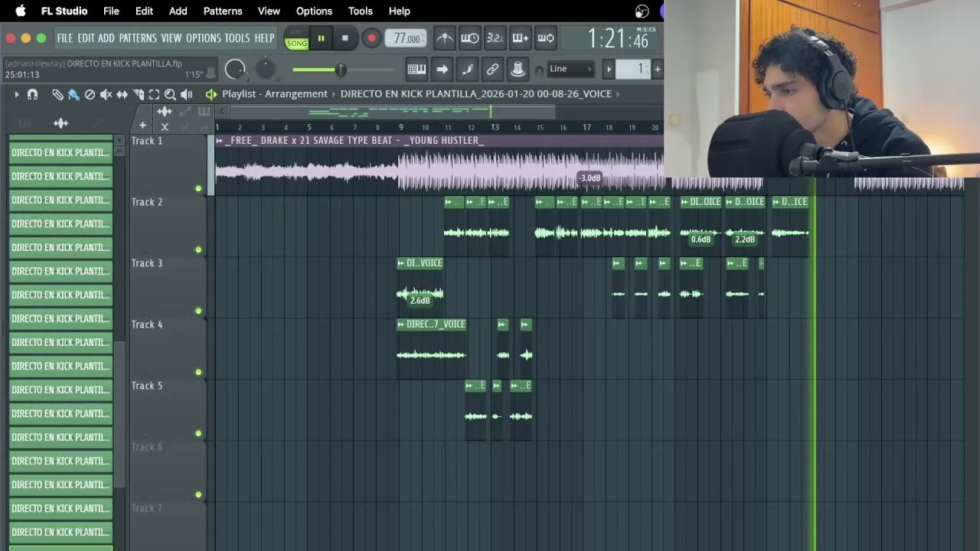Click the stamp-shaped toolbar icon
Screen dimensions: 980x551
[518, 69]
